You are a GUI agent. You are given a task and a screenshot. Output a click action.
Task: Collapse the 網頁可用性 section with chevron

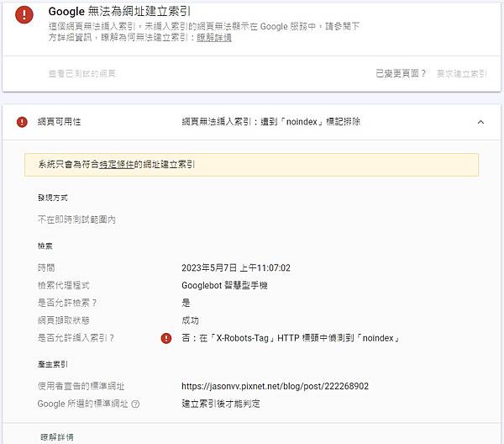click(480, 122)
